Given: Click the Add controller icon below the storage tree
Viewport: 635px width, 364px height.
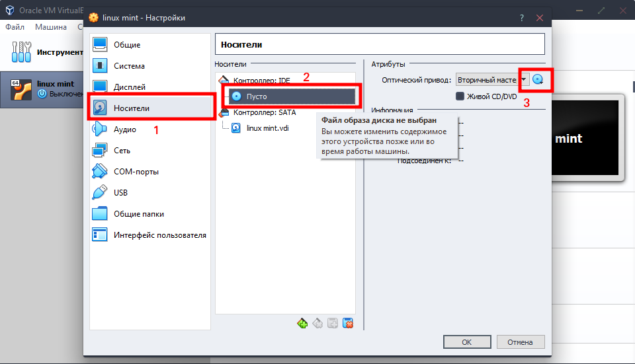Looking at the screenshot, I should 302,323.
